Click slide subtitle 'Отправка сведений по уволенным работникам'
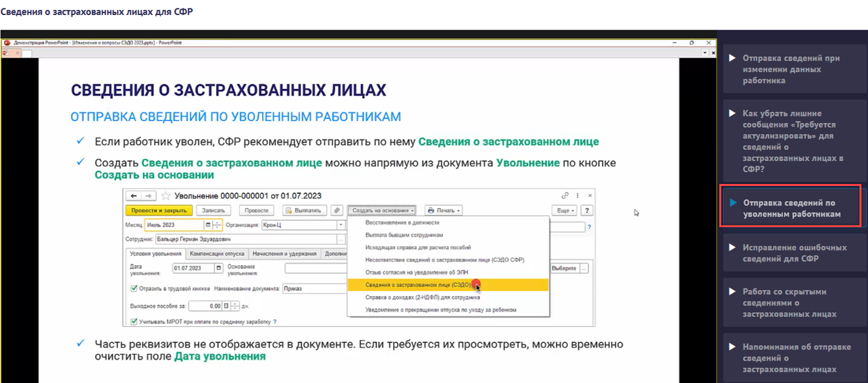Screen dimensions: 868x383 tap(236, 117)
